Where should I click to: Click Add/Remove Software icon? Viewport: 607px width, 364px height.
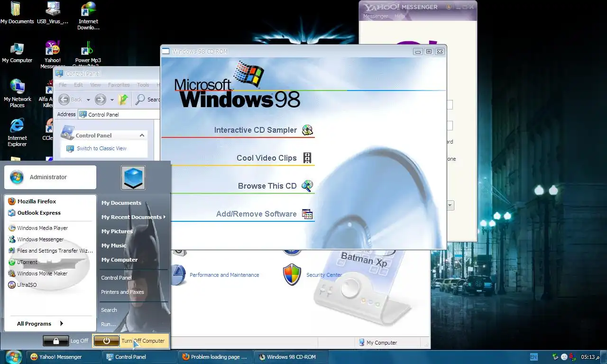pyautogui.click(x=307, y=214)
